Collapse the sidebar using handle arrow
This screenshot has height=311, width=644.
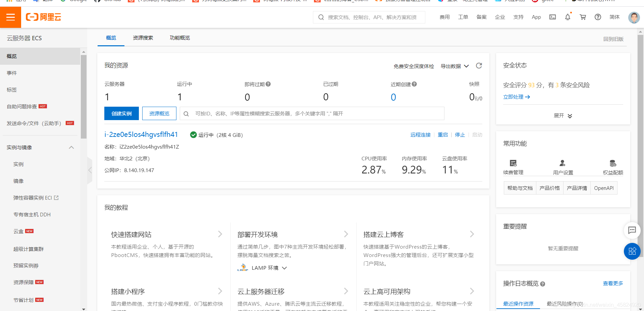90,170
